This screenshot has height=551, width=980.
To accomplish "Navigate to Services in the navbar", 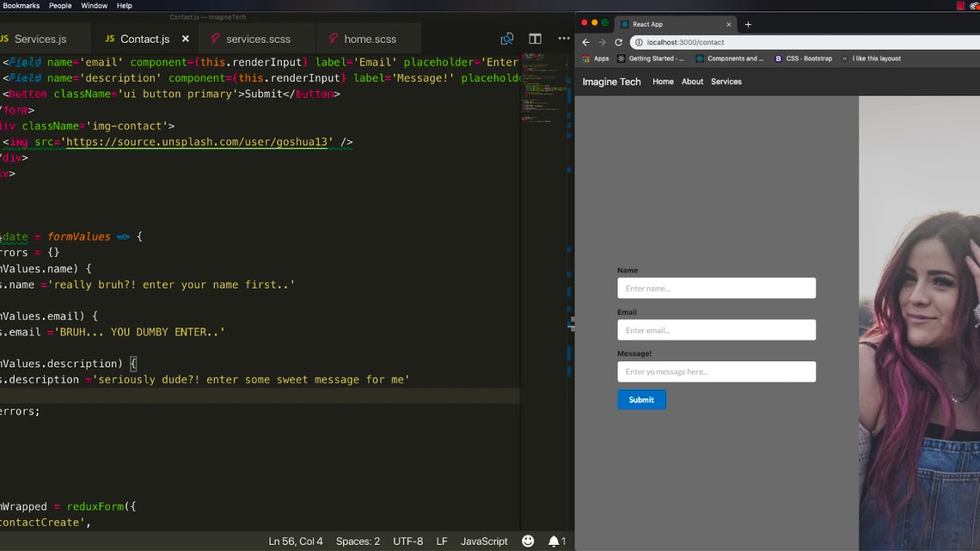I will coord(726,82).
